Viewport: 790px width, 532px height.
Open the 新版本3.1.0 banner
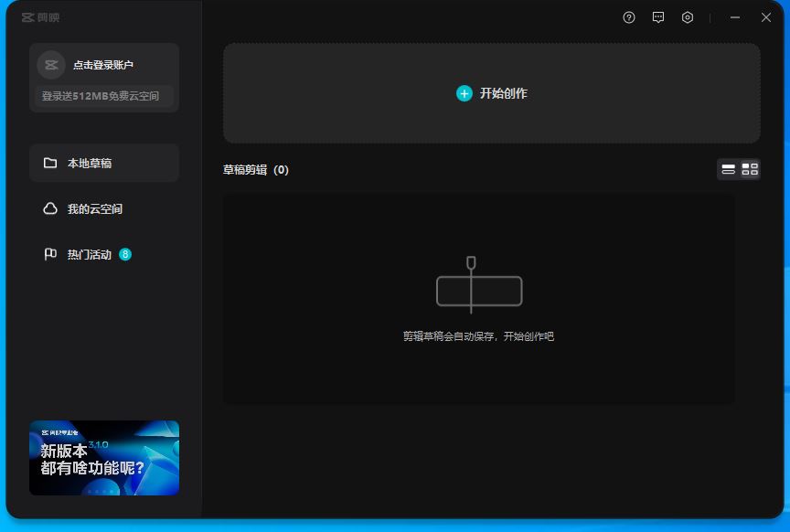click(103, 457)
